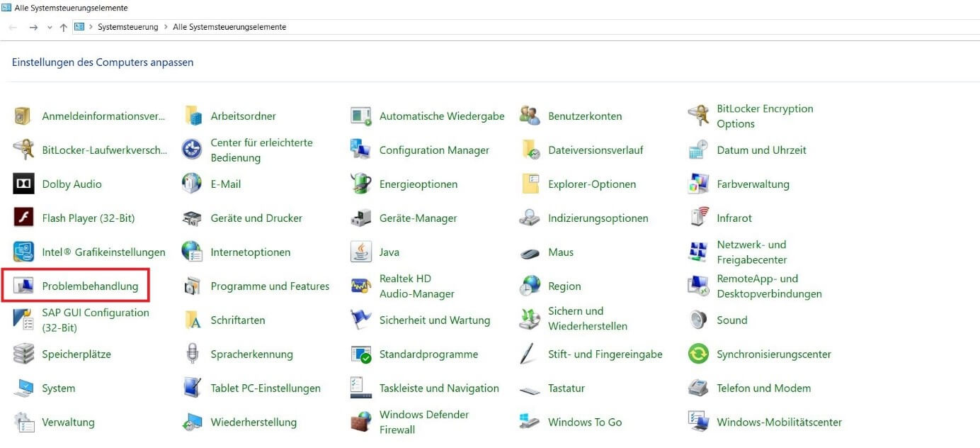
Task: Open the Farbverwaltung link
Action: [x=753, y=184]
